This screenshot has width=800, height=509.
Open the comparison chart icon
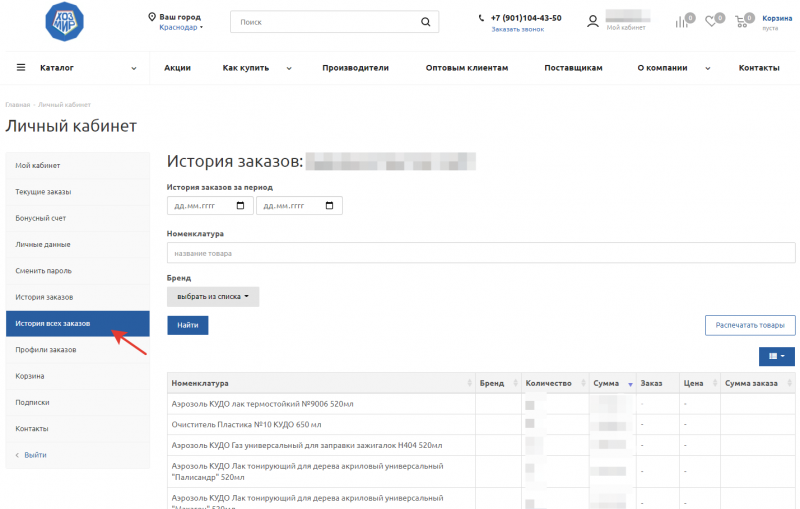click(682, 22)
